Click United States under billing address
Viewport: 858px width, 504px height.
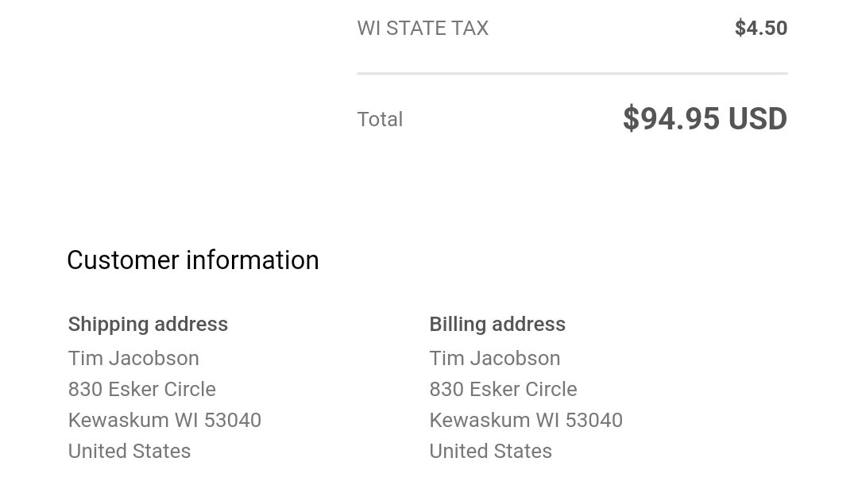pyautogui.click(x=490, y=451)
